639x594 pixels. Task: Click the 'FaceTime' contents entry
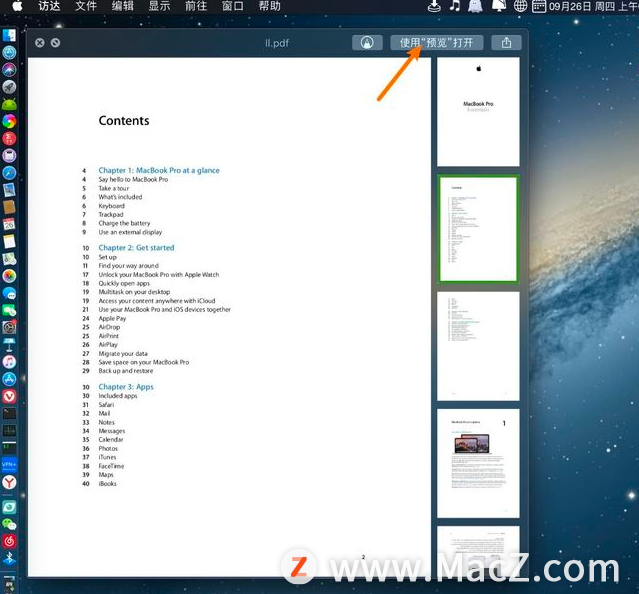[x=111, y=466]
